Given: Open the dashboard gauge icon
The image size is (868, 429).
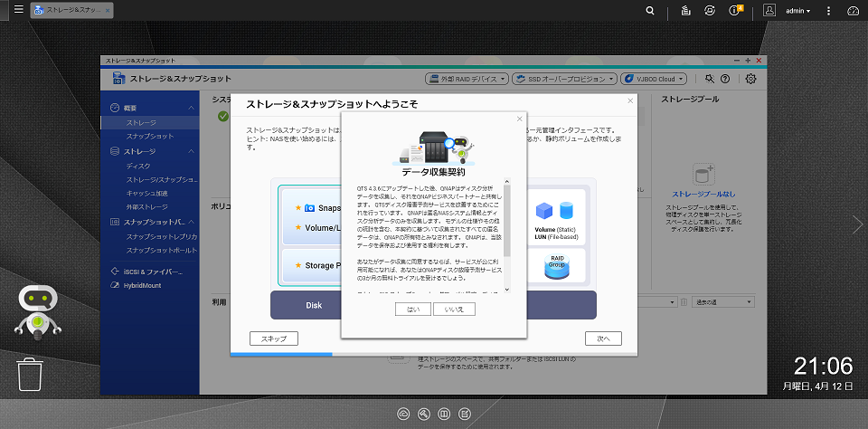Looking at the screenshot, I should point(852,11).
